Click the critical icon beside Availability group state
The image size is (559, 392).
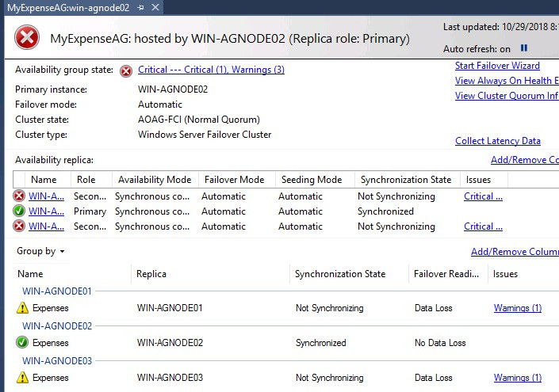tap(126, 70)
